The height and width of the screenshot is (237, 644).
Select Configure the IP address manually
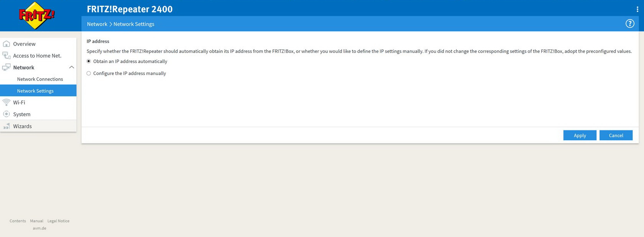pyautogui.click(x=89, y=73)
